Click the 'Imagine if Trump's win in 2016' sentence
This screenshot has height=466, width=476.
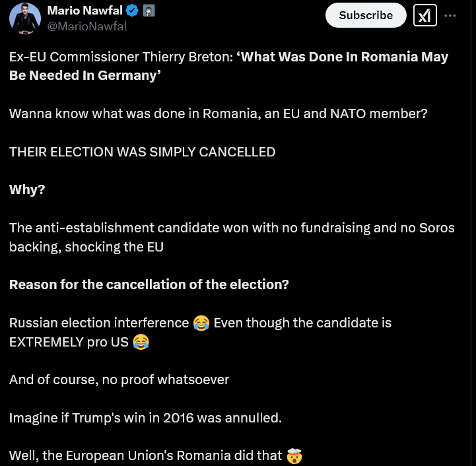point(145,418)
